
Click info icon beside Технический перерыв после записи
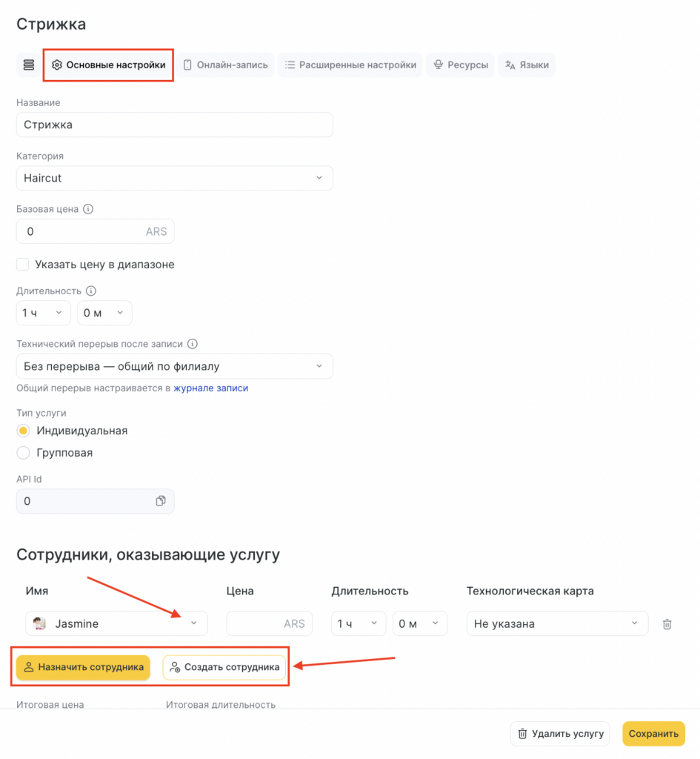tap(192, 345)
